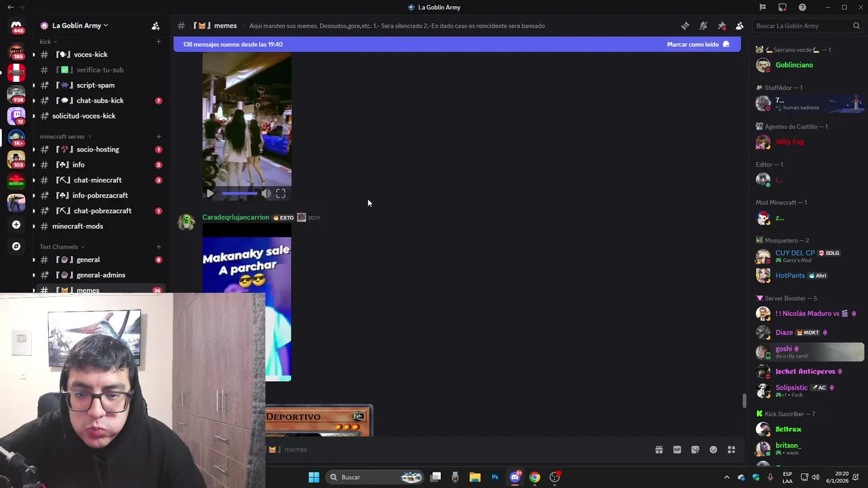Toggle notification settings muted bell icon
The width and height of the screenshot is (868, 488).
703,26
